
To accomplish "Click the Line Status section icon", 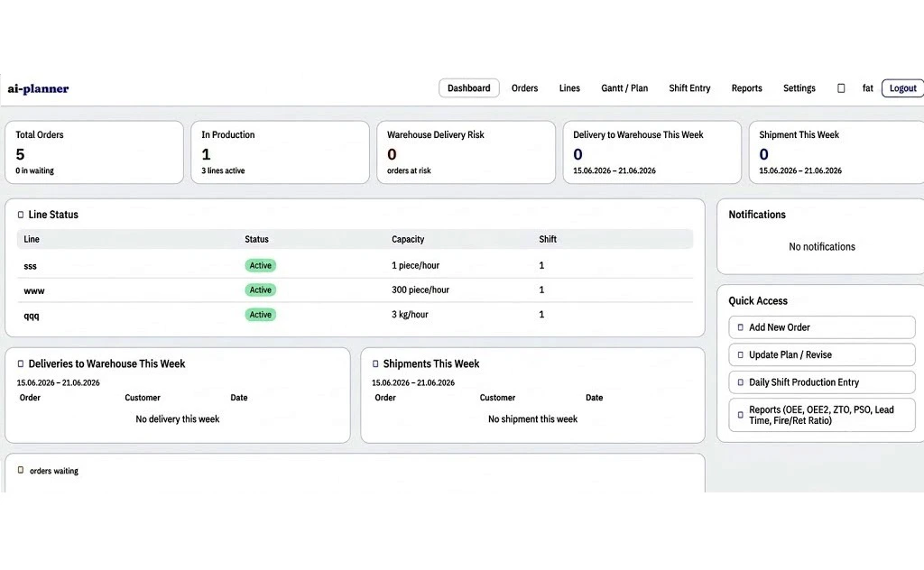I will (21, 215).
